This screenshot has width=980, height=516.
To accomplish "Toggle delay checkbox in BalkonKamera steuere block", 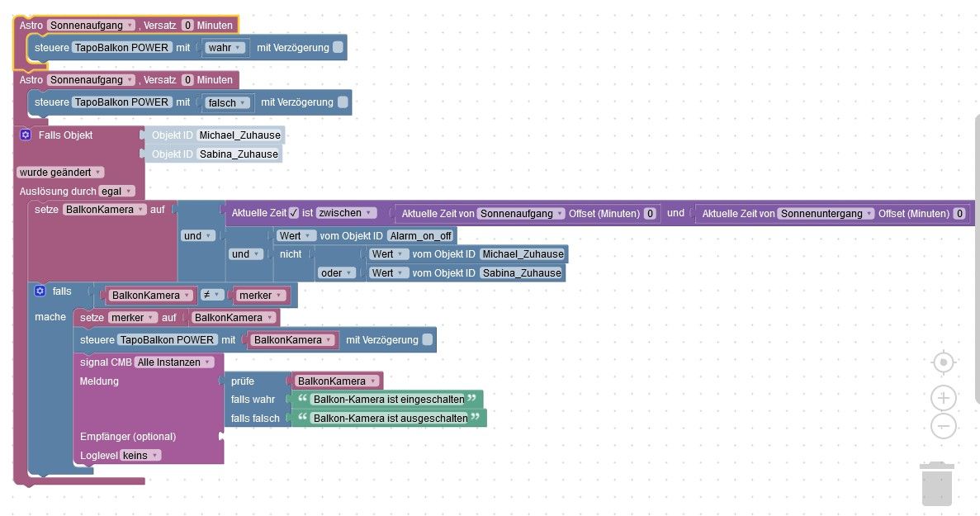I will point(428,340).
